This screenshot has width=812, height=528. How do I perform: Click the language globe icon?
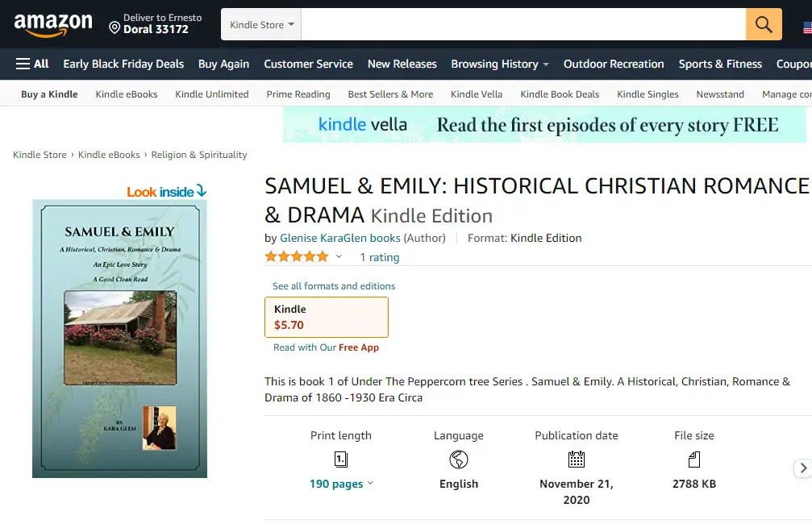pyautogui.click(x=459, y=459)
